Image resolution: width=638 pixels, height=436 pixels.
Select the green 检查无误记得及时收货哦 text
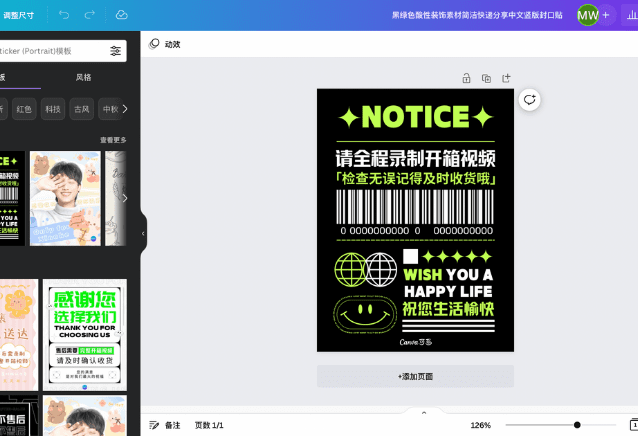(x=415, y=179)
